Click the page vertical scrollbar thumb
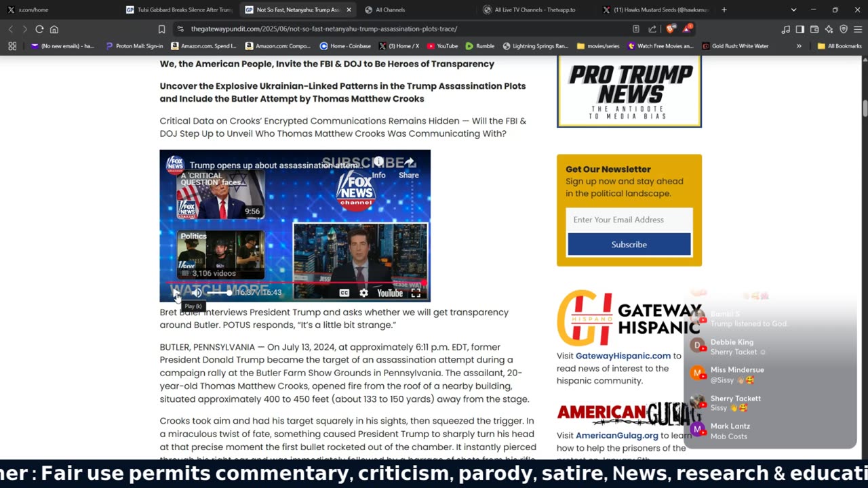The image size is (868, 488). click(865, 108)
